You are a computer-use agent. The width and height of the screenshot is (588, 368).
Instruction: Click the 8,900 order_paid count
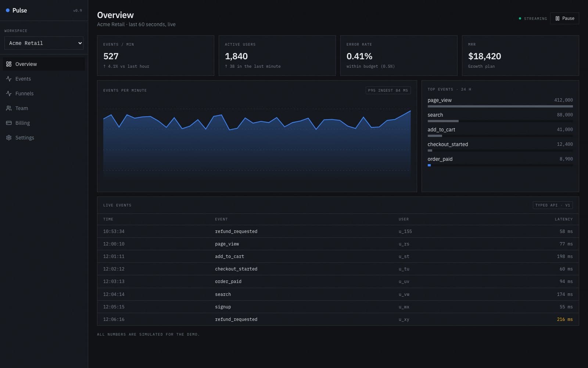pos(566,159)
